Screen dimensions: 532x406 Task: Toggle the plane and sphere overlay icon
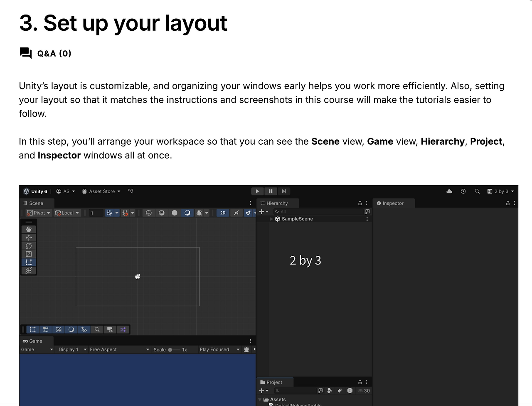[x=84, y=329]
